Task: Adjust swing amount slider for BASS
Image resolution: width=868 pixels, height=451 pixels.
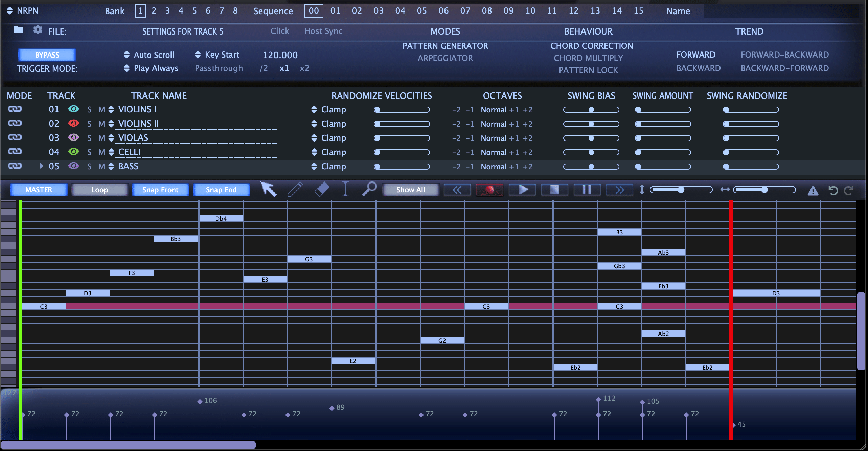Action: click(x=663, y=167)
